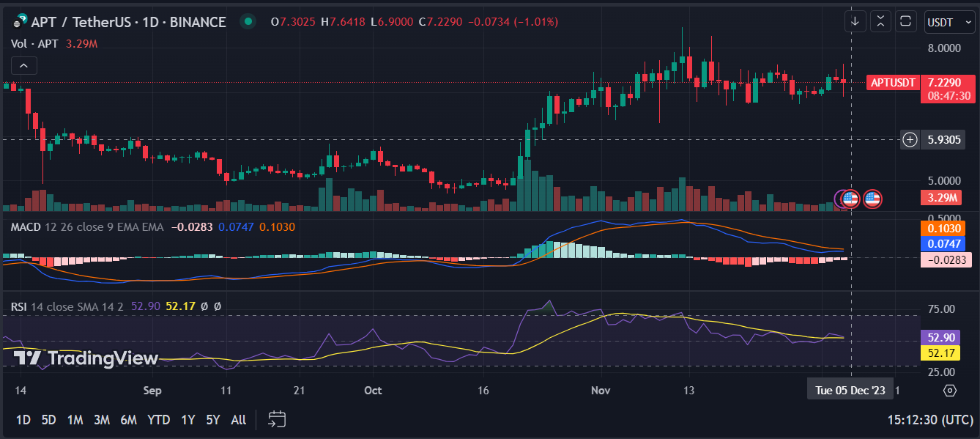This screenshot has width=980, height=439.
Task: Click the downward arrow chart button
Action: (855, 21)
